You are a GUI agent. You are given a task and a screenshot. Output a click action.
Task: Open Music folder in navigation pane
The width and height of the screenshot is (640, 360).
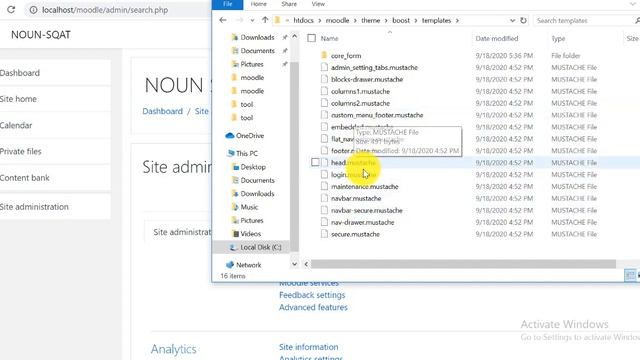tap(245, 207)
